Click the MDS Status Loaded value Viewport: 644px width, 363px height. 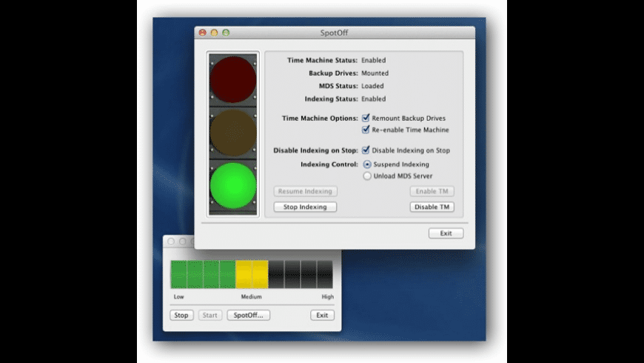372,86
